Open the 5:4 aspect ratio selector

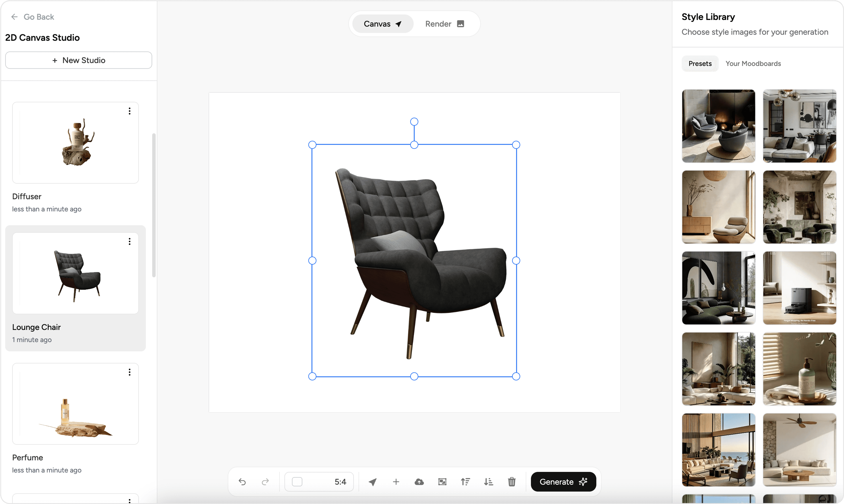[x=319, y=481]
